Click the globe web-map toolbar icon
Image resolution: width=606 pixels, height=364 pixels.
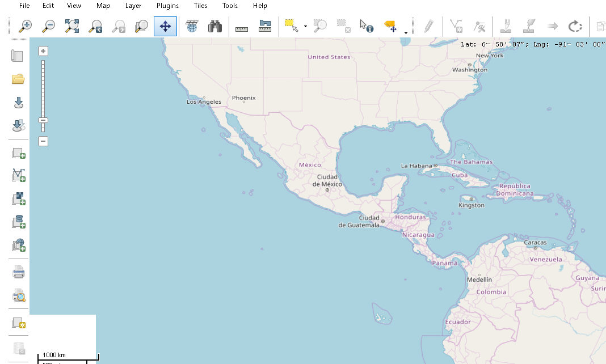click(192, 26)
